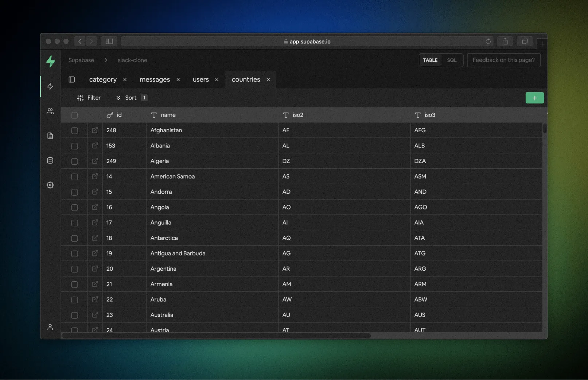Viewport: 588px width, 380px height.
Task: Toggle the select-all header checkbox
Action: point(74,115)
